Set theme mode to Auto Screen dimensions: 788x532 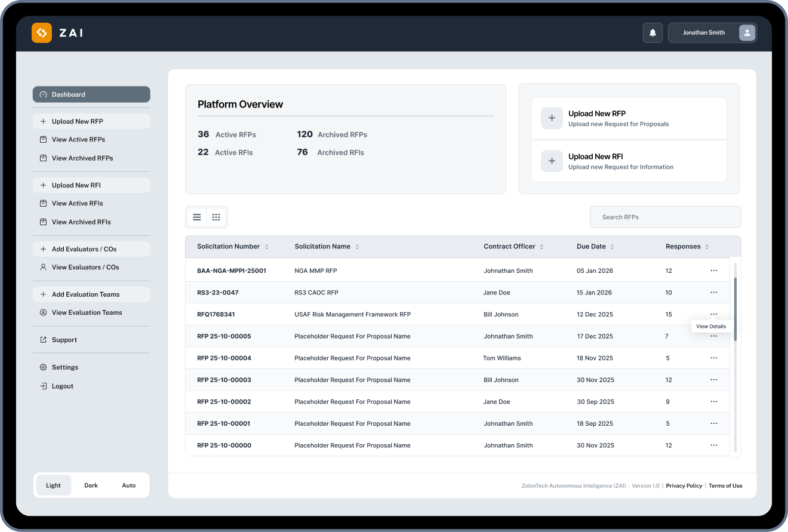click(x=129, y=485)
